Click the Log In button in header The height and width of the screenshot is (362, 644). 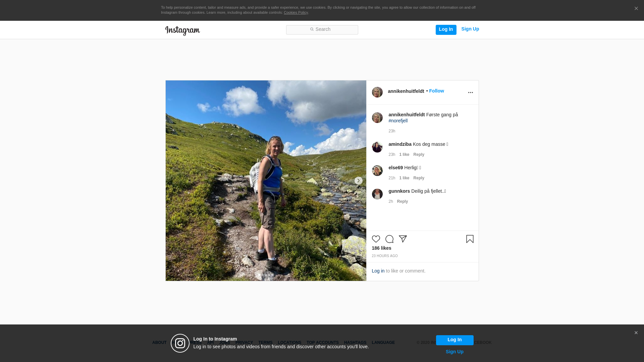(x=446, y=29)
